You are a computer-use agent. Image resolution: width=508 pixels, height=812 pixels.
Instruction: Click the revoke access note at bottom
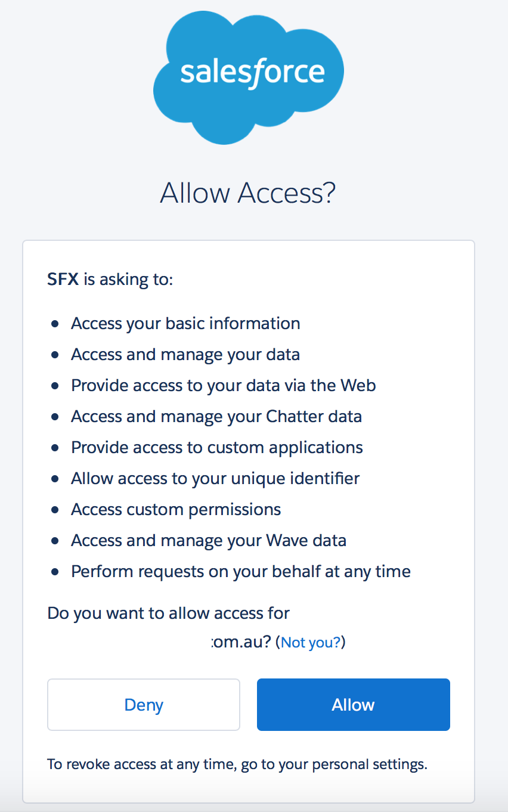pos(237,764)
